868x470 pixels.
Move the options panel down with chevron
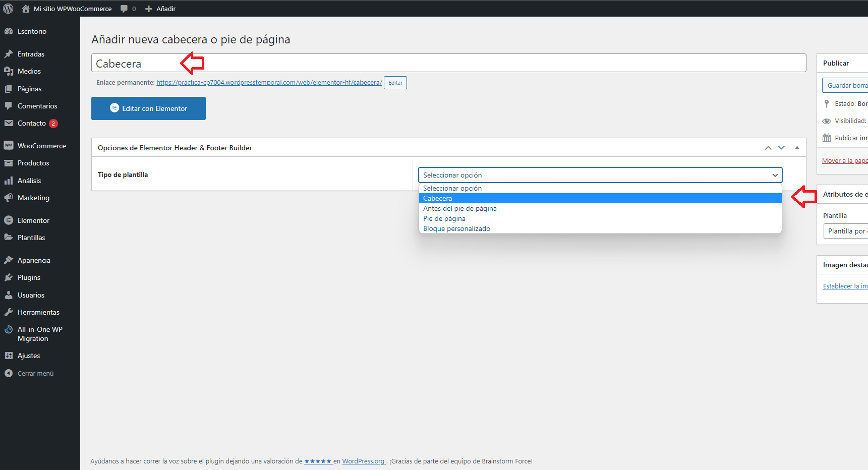click(781, 148)
